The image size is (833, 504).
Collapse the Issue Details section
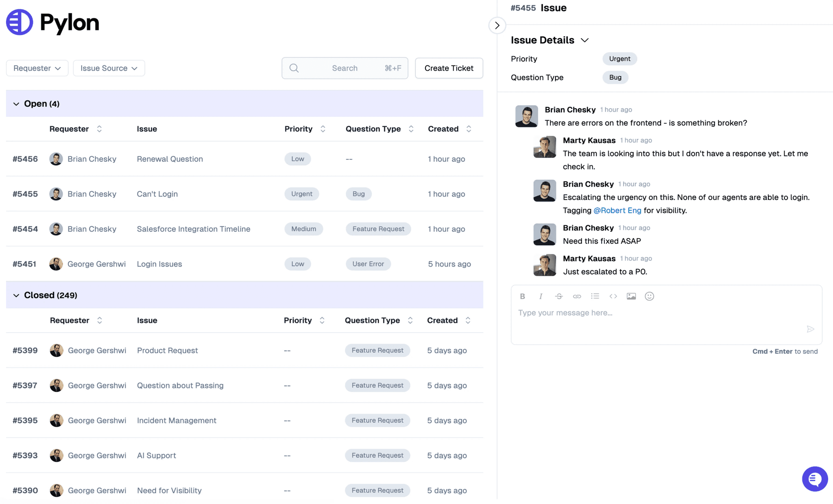(584, 40)
